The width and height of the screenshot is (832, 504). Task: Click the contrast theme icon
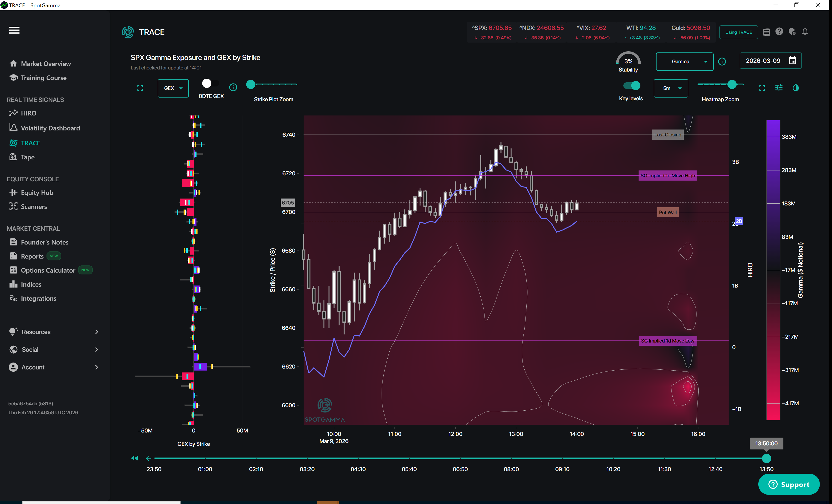pyautogui.click(x=796, y=88)
